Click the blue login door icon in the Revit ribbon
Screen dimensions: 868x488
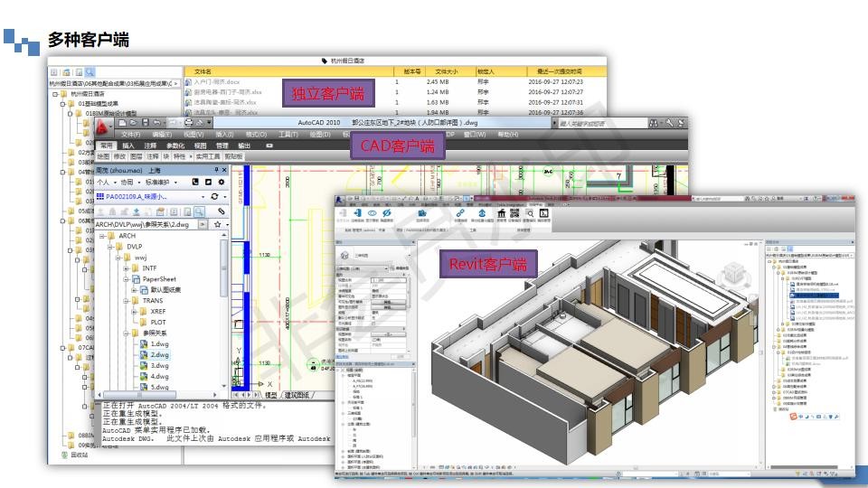pos(357,213)
